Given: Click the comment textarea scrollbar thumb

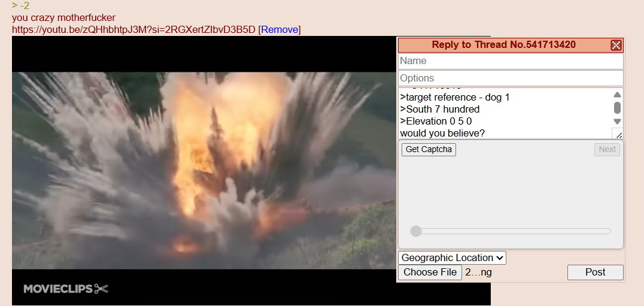Looking at the screenshot, I should pyautogui.click(x=617, y=108).
